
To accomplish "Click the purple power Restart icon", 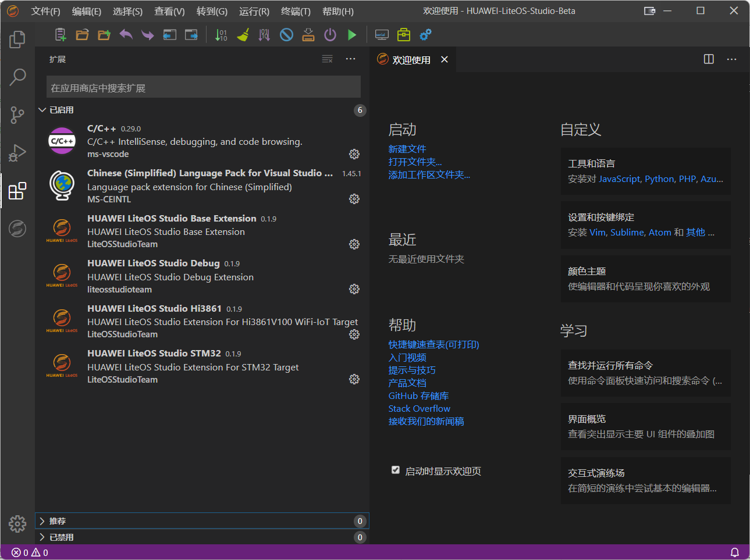I will [x=330, y=35].
